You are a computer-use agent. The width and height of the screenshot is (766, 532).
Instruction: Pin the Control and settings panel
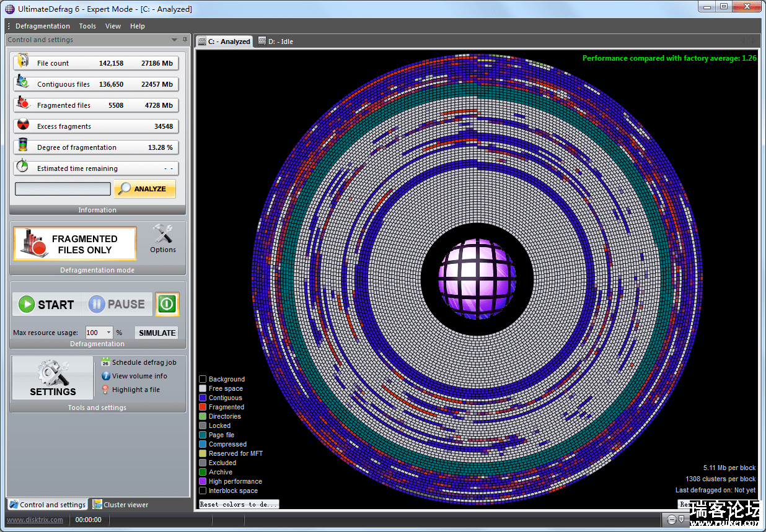(185, 40)
